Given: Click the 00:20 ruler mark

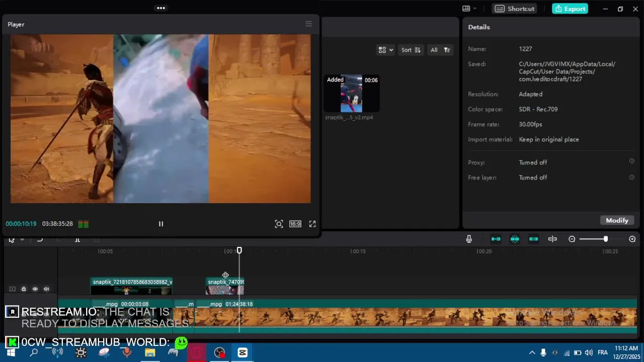Looking at the screenshot, I should tap(484, 251).
